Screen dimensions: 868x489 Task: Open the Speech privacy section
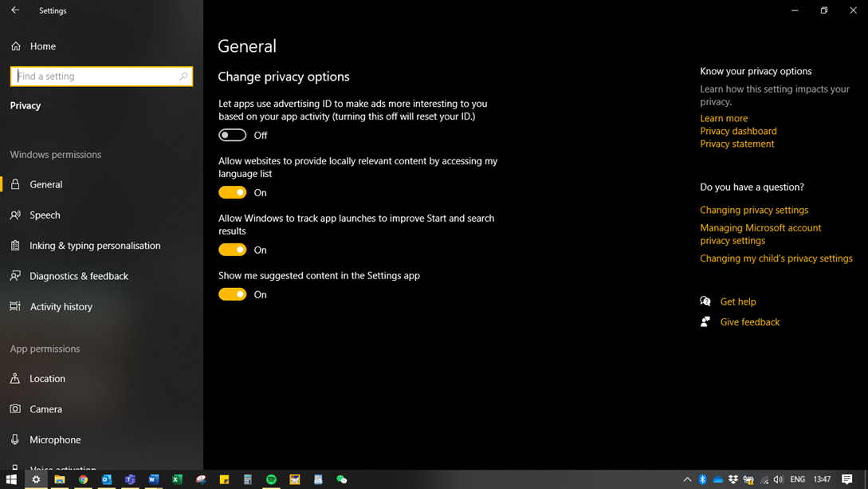coord(45,215)
